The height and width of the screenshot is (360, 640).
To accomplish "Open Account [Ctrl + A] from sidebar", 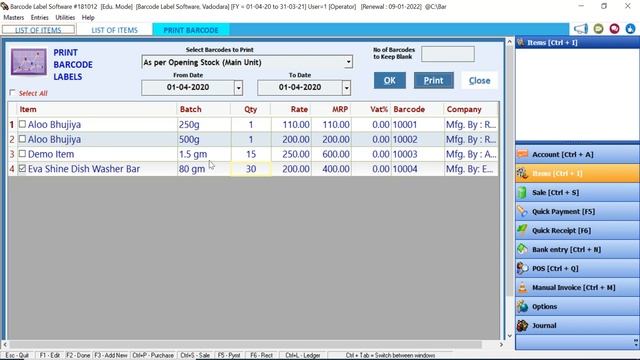I will (x=577, y=154).
